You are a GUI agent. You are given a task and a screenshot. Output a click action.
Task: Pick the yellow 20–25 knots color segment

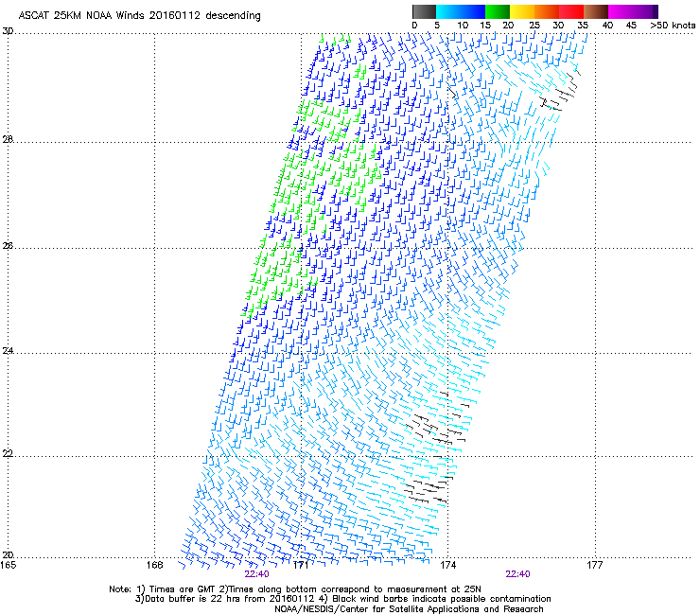pyautogui.click(x=522, y=11)
